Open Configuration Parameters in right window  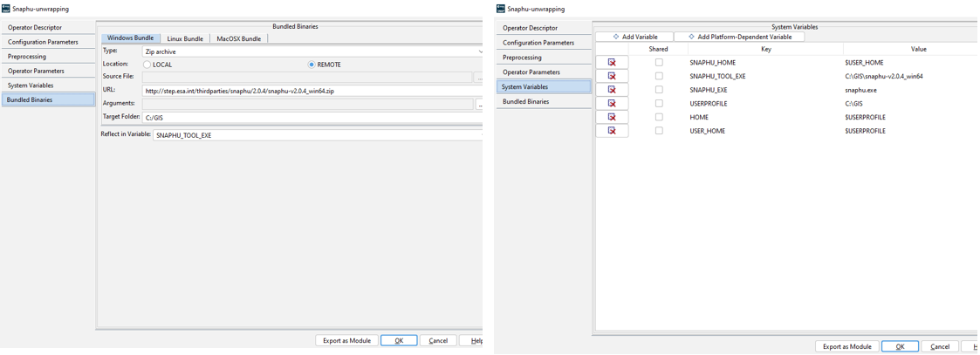(x=544, y=43)
